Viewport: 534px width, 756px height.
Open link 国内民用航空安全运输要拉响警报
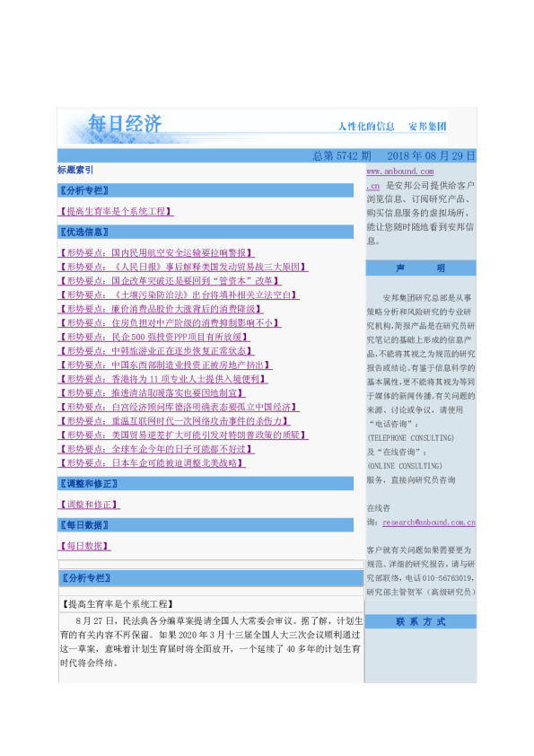click(156, 253)
